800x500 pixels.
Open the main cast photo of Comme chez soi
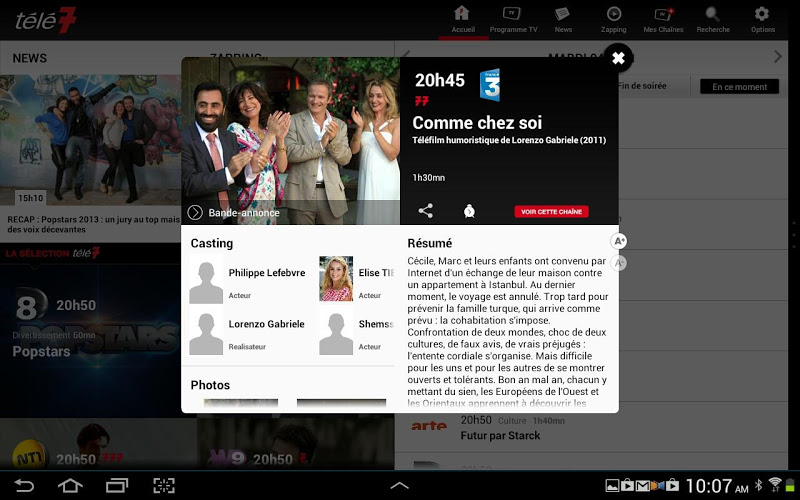click(290, 141)
